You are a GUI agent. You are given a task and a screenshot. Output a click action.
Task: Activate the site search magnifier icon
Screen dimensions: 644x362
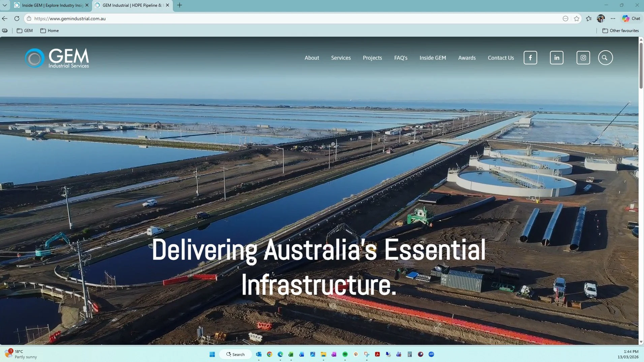[605, 57]
